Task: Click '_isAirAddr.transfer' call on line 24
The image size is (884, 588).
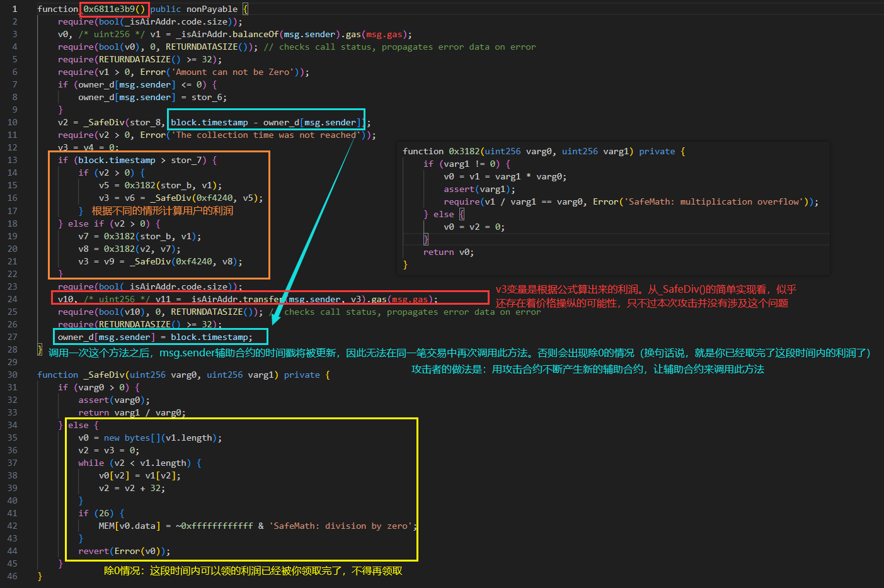Action: point(232,299)
